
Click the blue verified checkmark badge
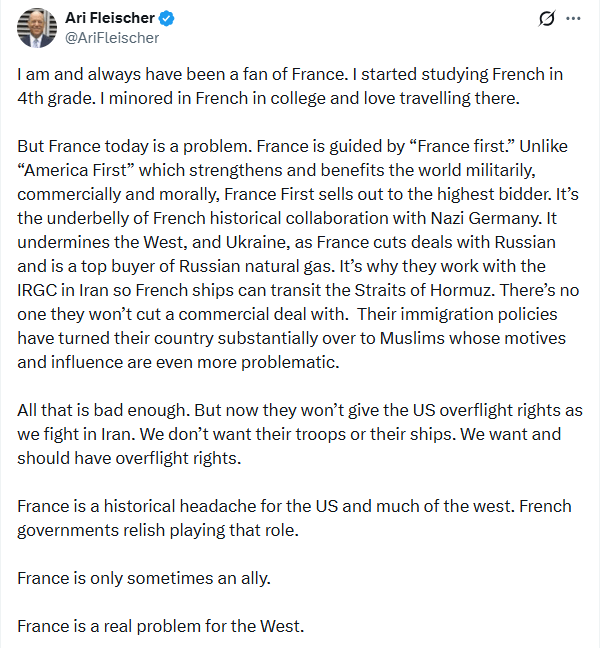click(171, 19)
